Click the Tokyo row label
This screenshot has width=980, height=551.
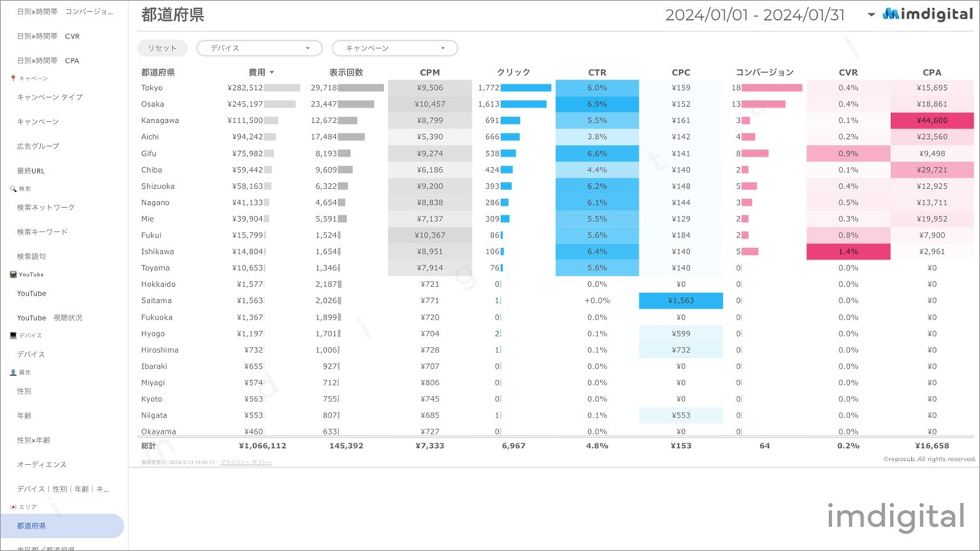point(152,88)
